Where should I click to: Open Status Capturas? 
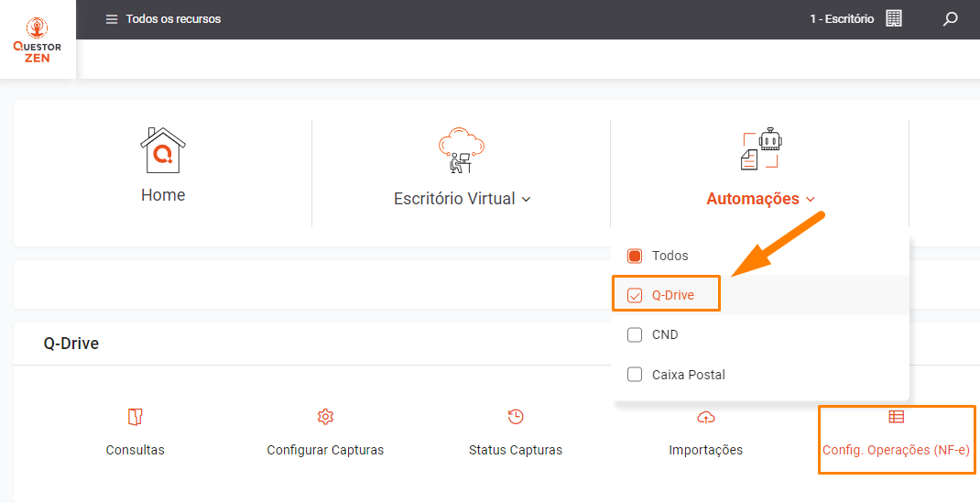[x=516, y=450]
